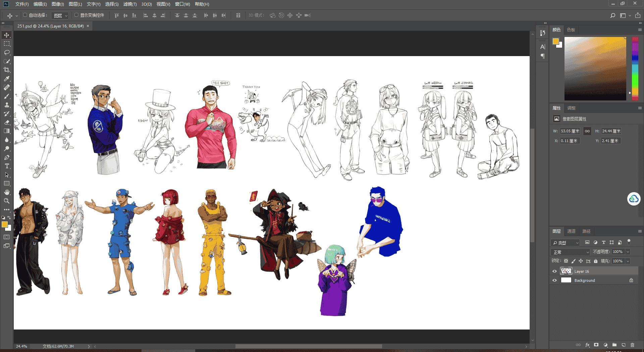Activate the Clone Stamp tool
Screen dimensions: 644x352
pyautogui.click(x=7, y=105)
